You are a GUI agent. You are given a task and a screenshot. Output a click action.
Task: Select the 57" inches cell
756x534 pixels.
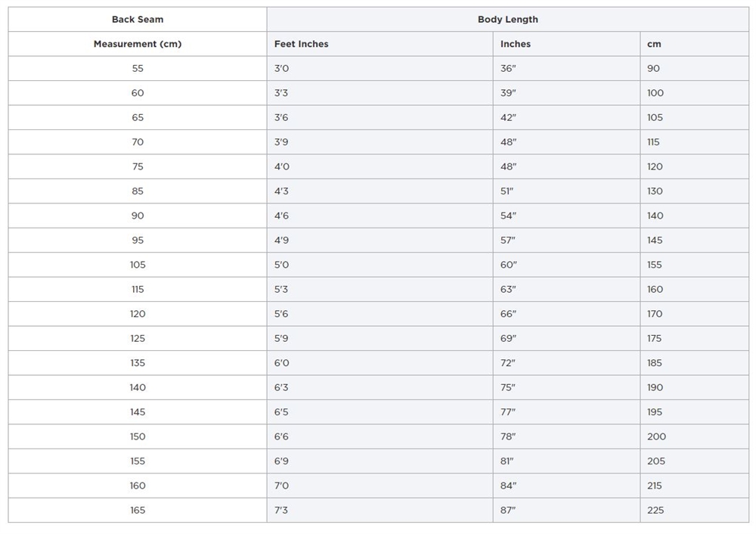508,241
